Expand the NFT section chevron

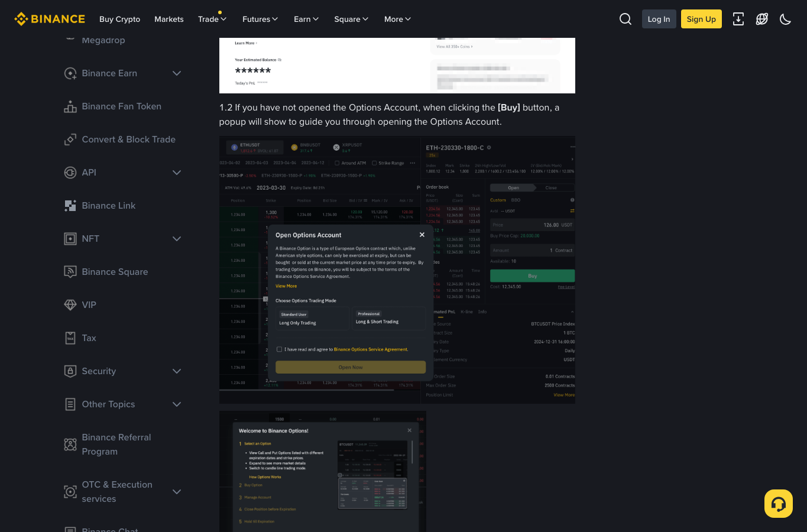pos(177,239)
